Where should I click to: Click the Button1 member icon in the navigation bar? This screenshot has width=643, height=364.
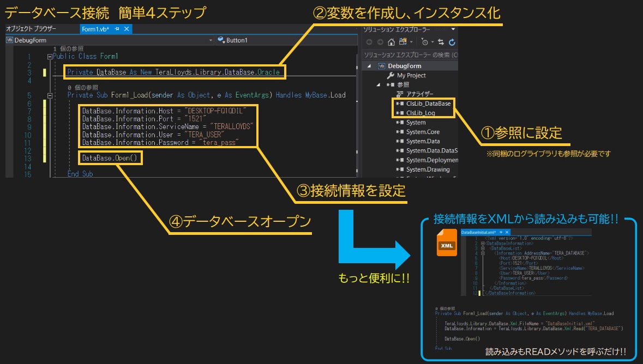tap(221, 40)
